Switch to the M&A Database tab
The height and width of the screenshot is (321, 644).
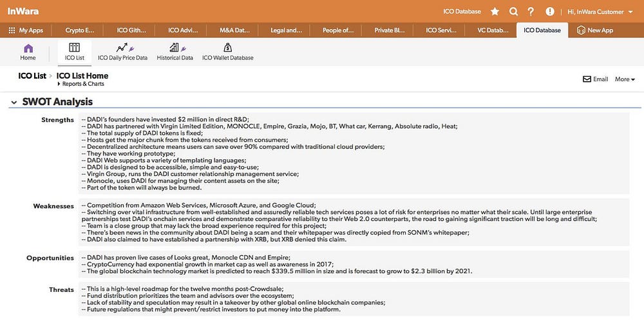click(x=234, y=30)
